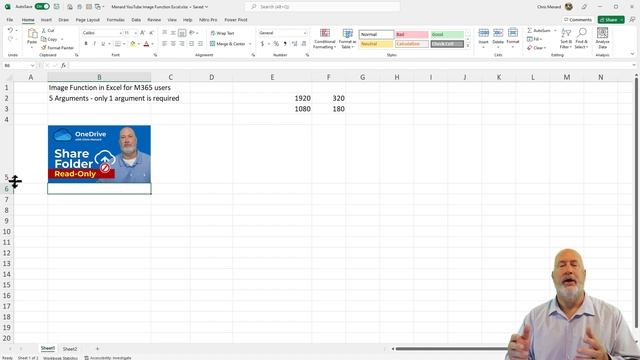Open Find & Select menu
This screenshot has width=640, height=360.
(x=581, y=38)
